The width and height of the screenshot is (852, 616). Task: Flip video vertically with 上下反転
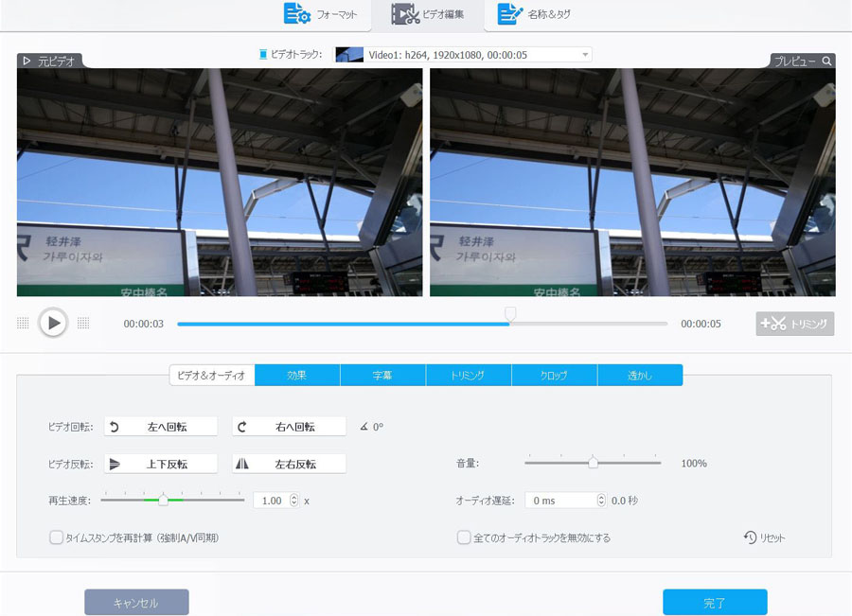click(161, 464)
